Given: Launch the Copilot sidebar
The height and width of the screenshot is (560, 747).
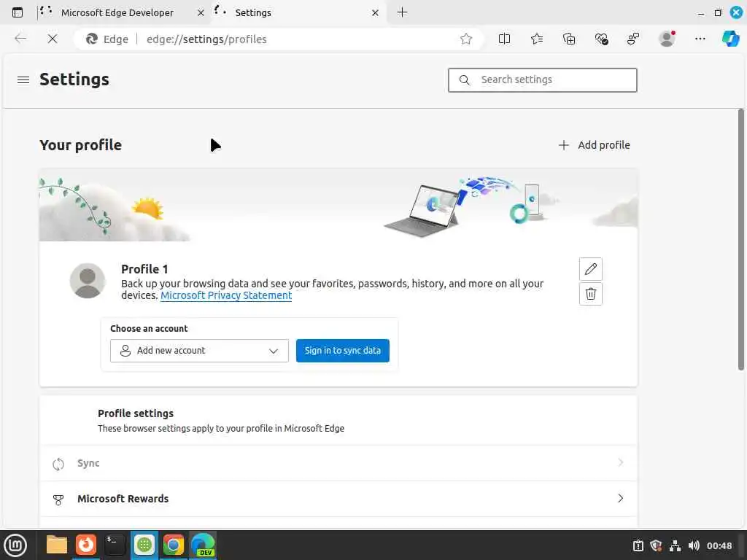Looking at the screenshot, I should tap(730, 39).
